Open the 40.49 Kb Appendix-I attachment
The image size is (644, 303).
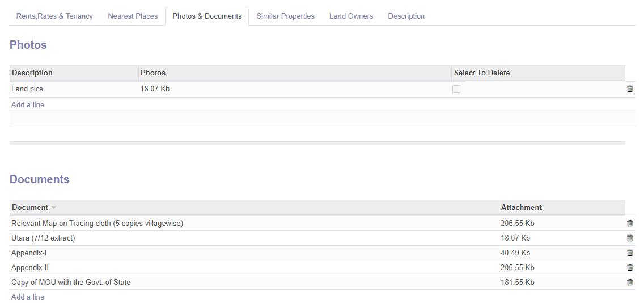tap(515, 253)
